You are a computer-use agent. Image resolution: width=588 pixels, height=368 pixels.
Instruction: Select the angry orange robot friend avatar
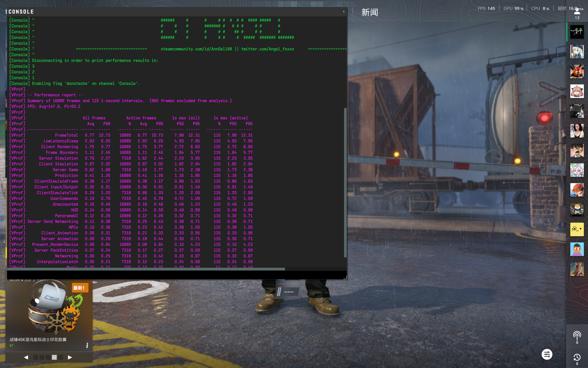[577, 71]
